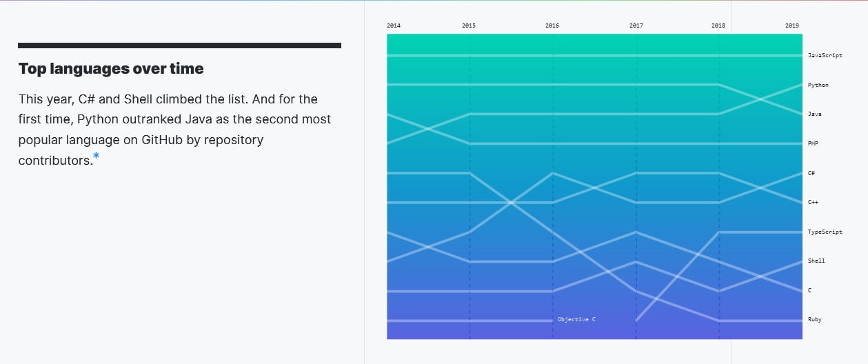Click the C# language label
This screenshot has height=364, width=868.
point(811,173)
